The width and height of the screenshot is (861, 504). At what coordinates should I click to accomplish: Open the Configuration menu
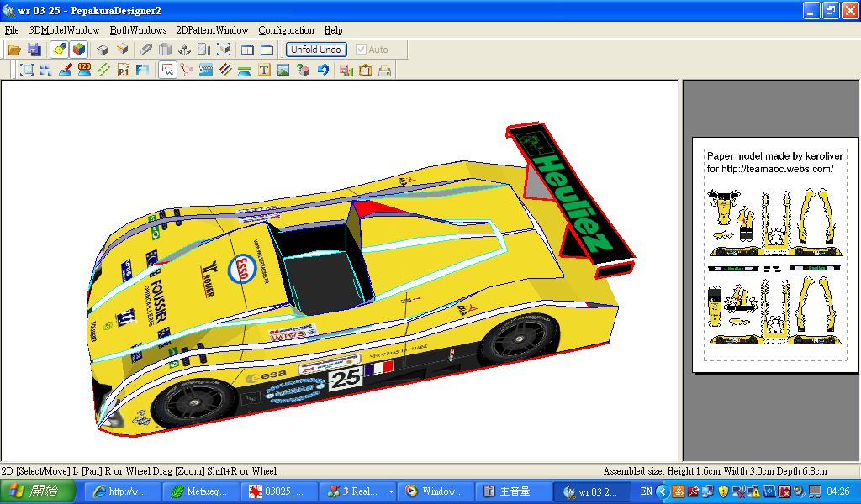[286, 30]
